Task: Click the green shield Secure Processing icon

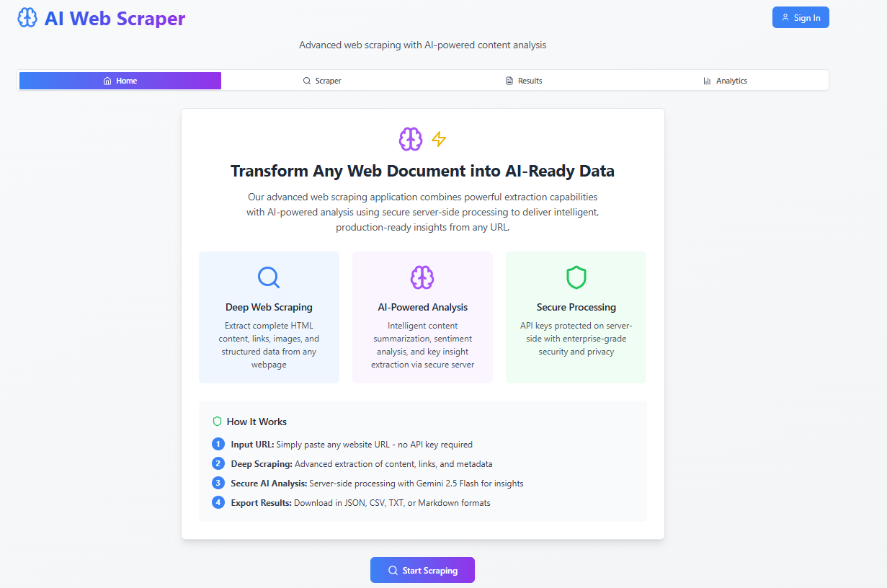Action: pos(576,277)
